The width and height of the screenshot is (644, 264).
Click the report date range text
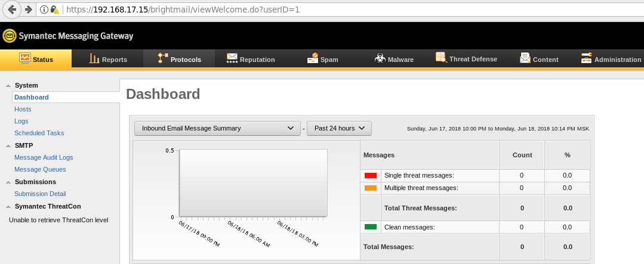pyautogui.click(x=498, y=129)
